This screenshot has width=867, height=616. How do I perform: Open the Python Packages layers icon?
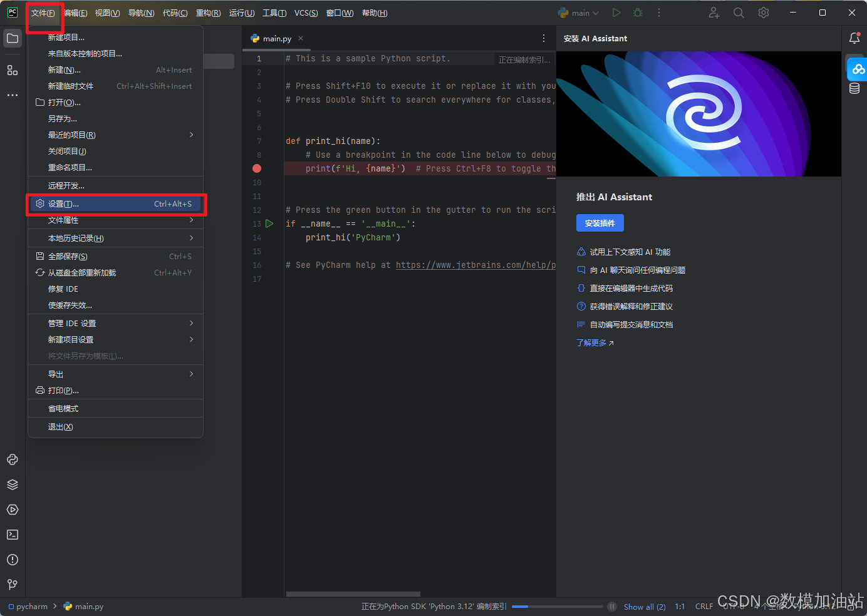(13, 485)
